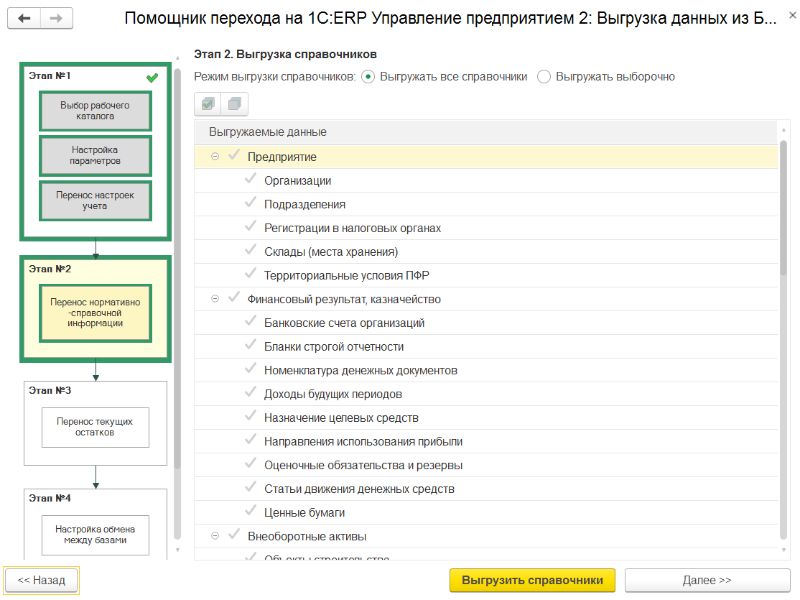Click the 'Этап №4' stage heading
This screenshot has height=600, width=800.
[x=49, y=498]
